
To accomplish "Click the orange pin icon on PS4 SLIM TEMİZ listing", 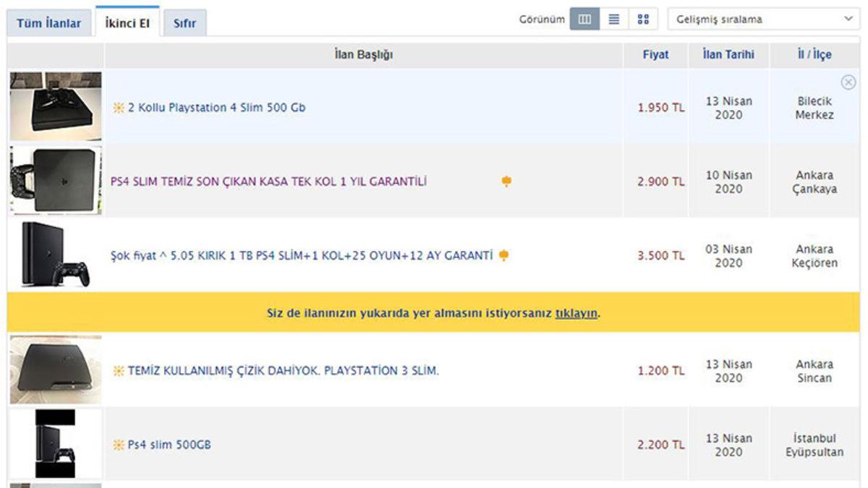I will [506, 181].
